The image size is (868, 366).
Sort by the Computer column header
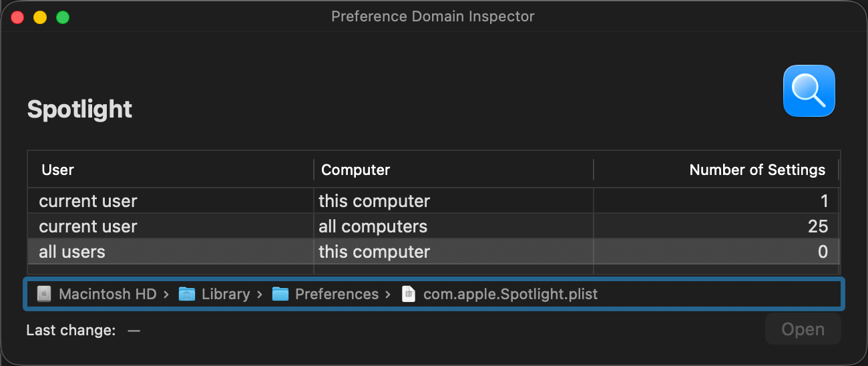[355, 170]
